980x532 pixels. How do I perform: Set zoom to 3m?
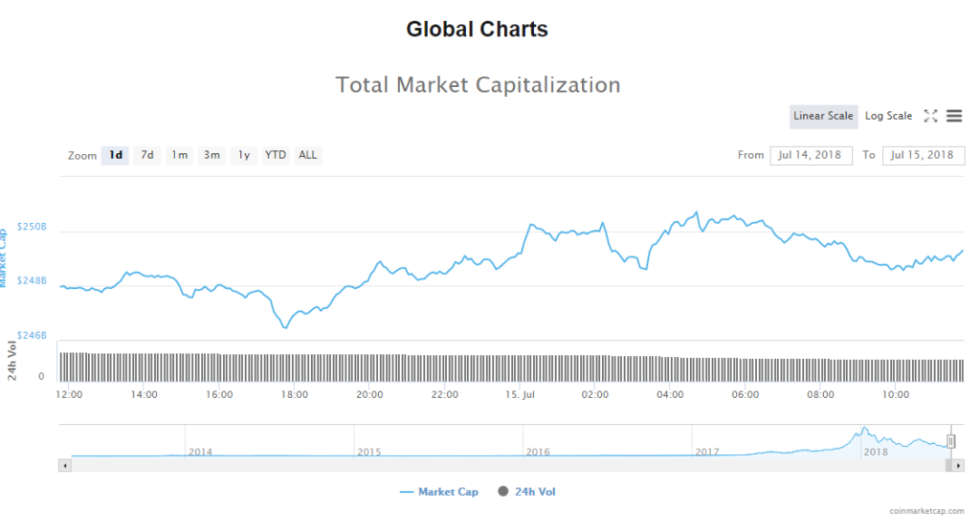(212, 155)
